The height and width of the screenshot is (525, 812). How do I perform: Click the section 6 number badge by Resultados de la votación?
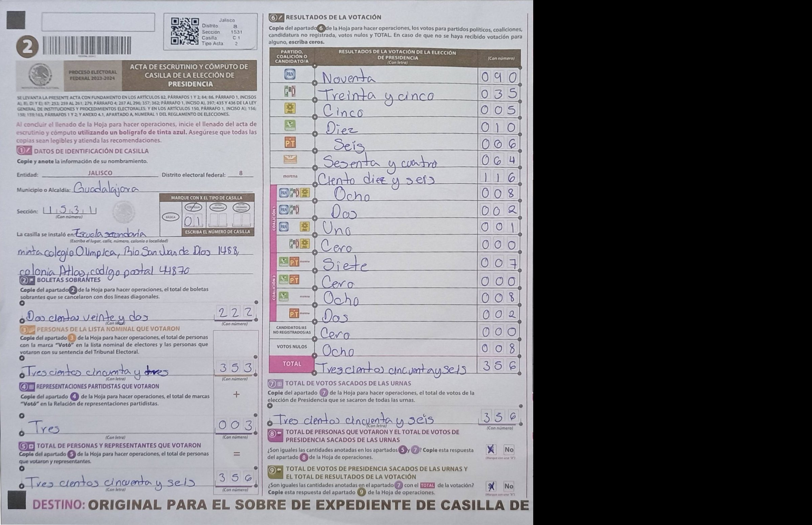point(276,17)
